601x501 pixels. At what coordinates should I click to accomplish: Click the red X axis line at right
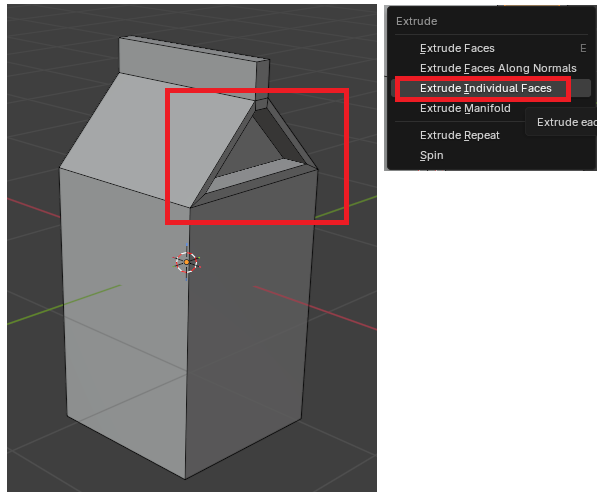314,308
